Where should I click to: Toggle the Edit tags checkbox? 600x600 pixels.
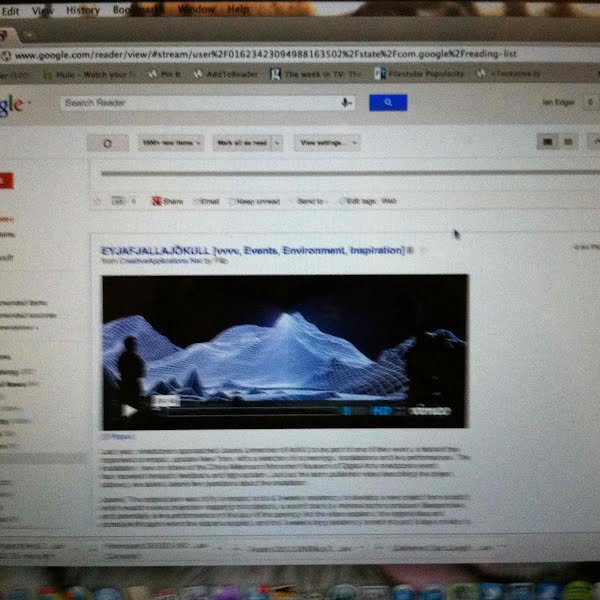342,201
